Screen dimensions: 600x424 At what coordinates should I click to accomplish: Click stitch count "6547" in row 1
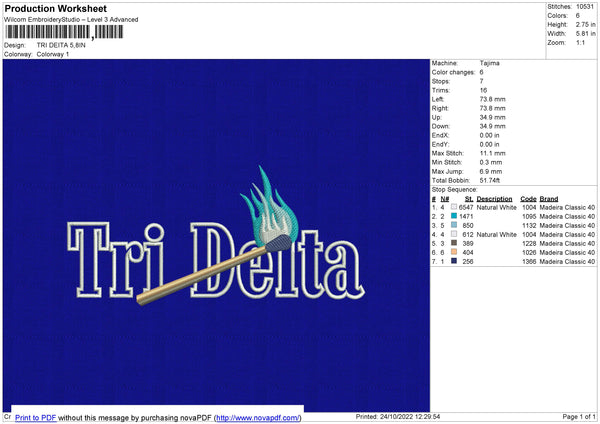466,207
